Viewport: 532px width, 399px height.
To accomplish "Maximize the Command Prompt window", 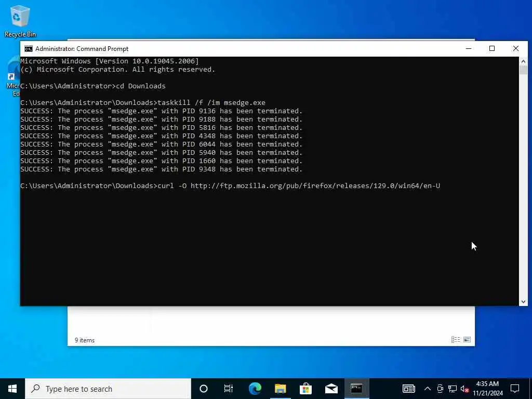I will point(492,48).
